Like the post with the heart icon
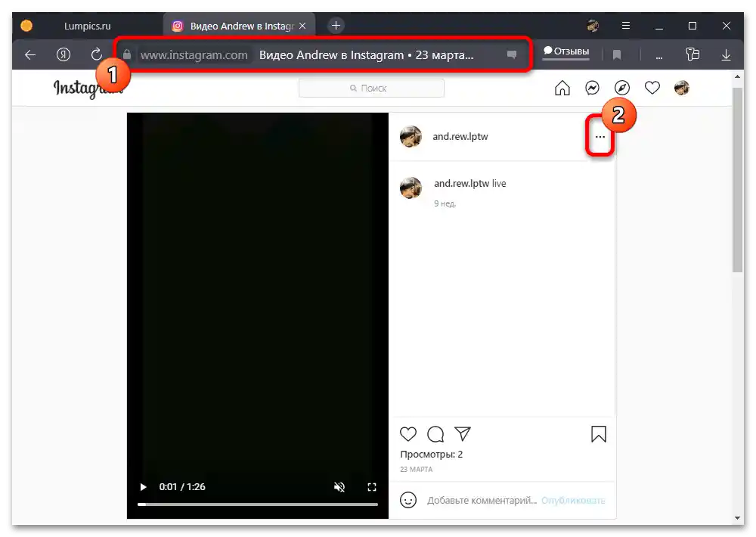Image resolution: width=756 pixels, height=537 pixels. [x=408, y=433]
